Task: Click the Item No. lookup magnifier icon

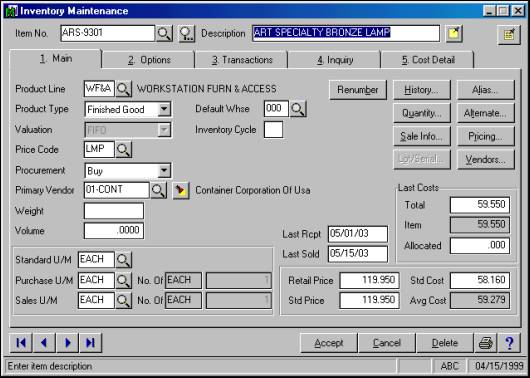Action: [164, 33]
